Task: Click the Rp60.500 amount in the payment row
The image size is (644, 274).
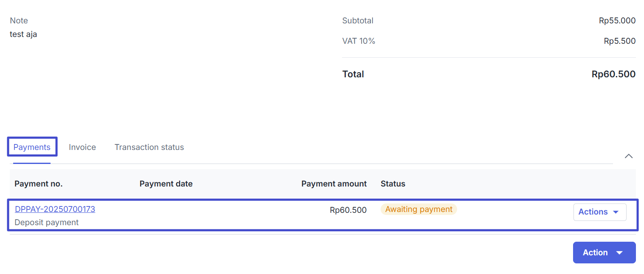Action: 348,210
